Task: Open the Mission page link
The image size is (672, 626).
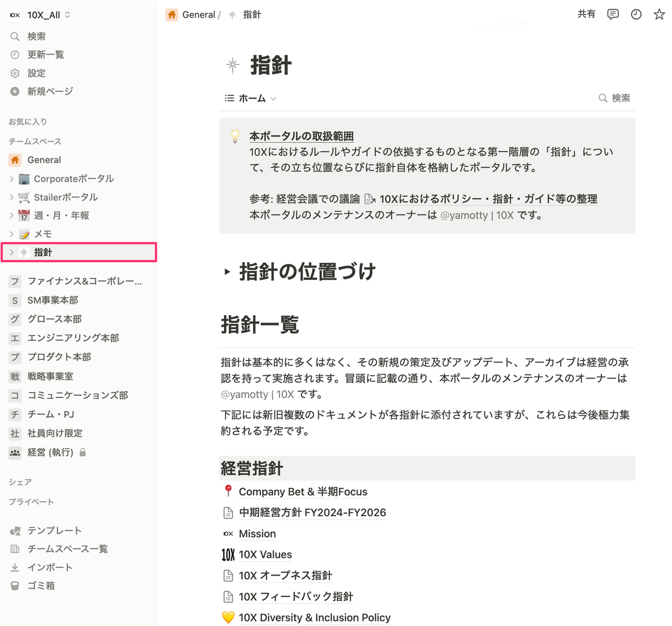Action: (257, 534)
